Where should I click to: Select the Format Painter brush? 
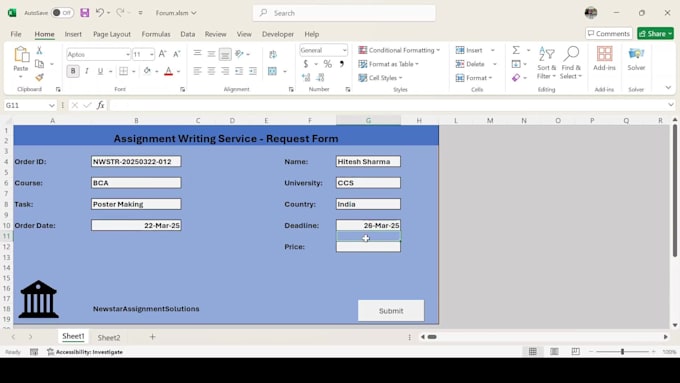coord(39,77)
